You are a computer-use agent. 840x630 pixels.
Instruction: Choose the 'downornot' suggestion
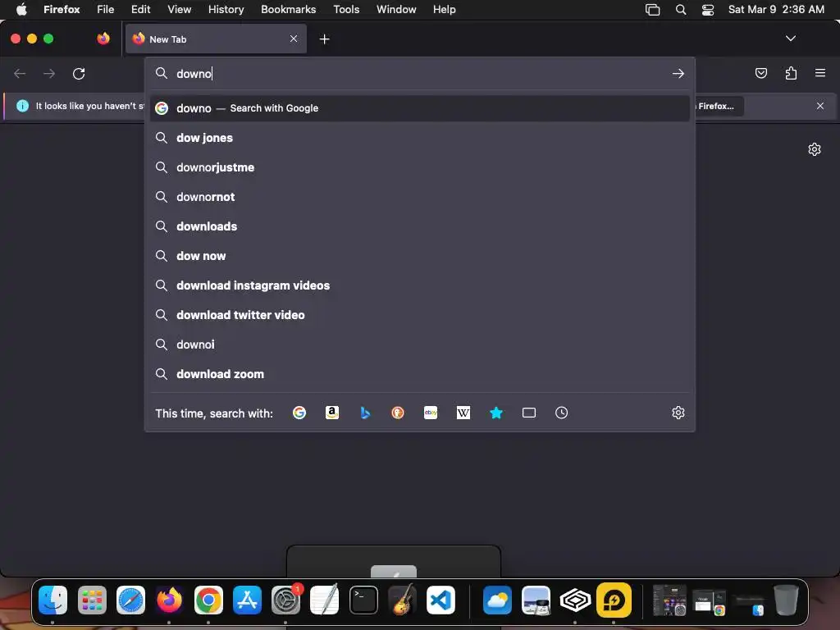click(419, 197)
